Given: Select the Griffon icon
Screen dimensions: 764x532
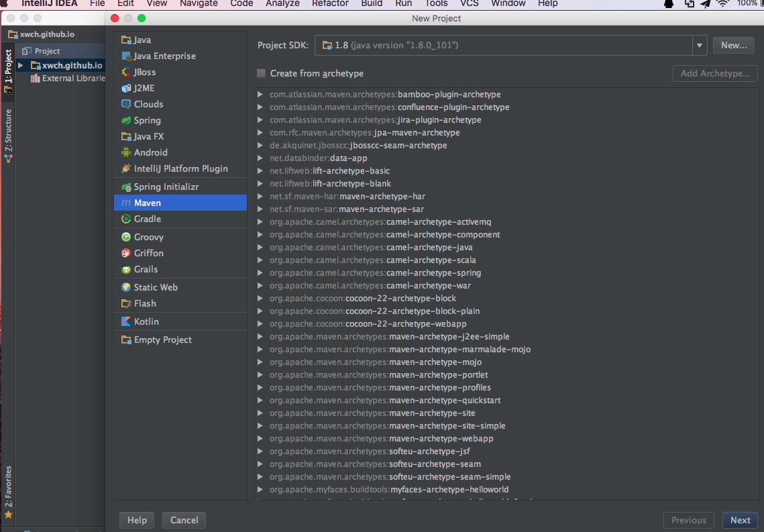Looking at the screenshot, I should click(x=126, y=253).
